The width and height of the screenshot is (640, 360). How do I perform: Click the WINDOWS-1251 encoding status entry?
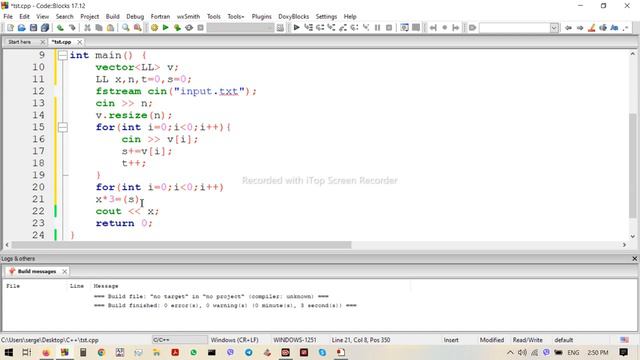(x=295, y=340)
